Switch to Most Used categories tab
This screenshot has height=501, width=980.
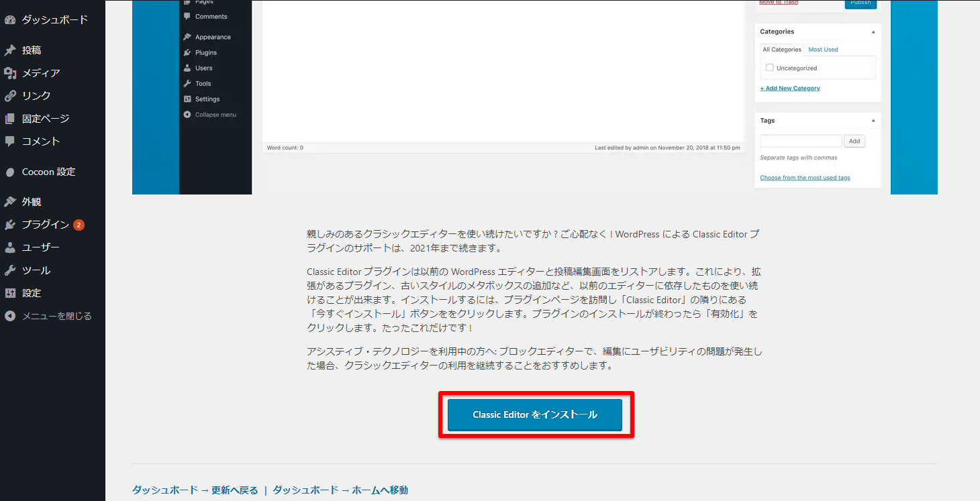823,50
